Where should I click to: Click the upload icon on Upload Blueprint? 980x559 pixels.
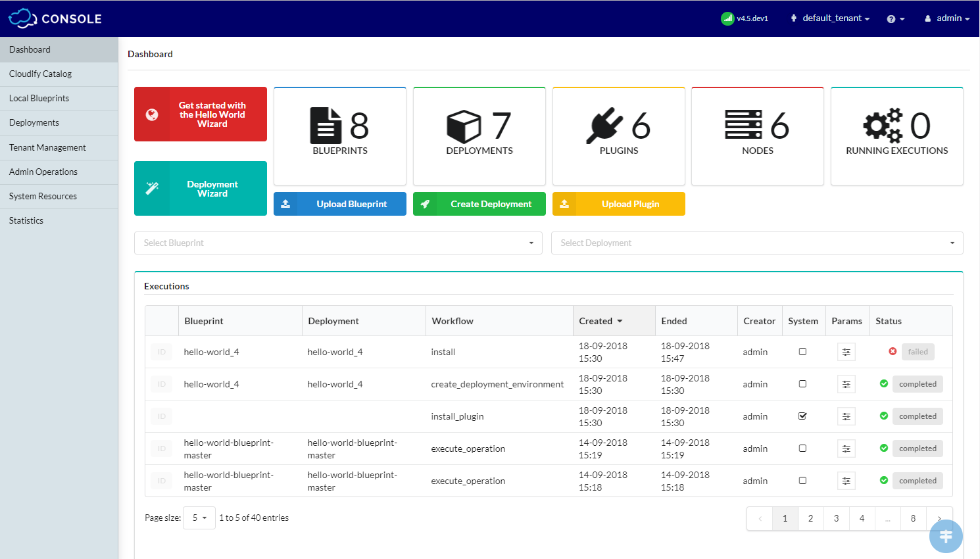pos(285,204)
